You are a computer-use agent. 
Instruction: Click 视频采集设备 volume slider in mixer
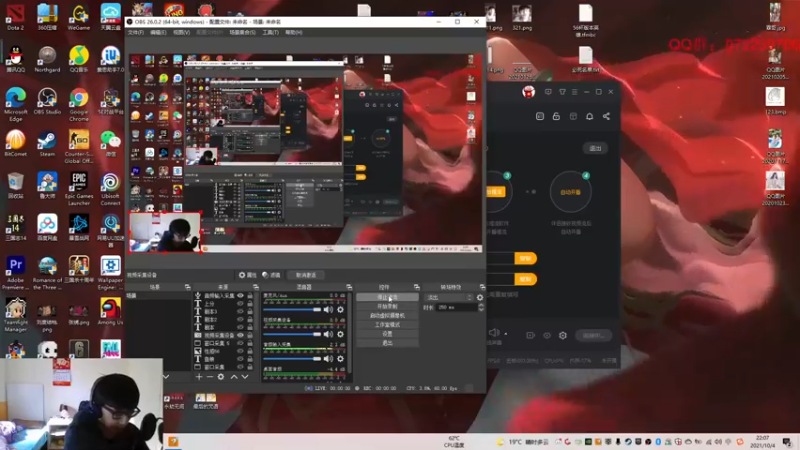pos(292,334)
